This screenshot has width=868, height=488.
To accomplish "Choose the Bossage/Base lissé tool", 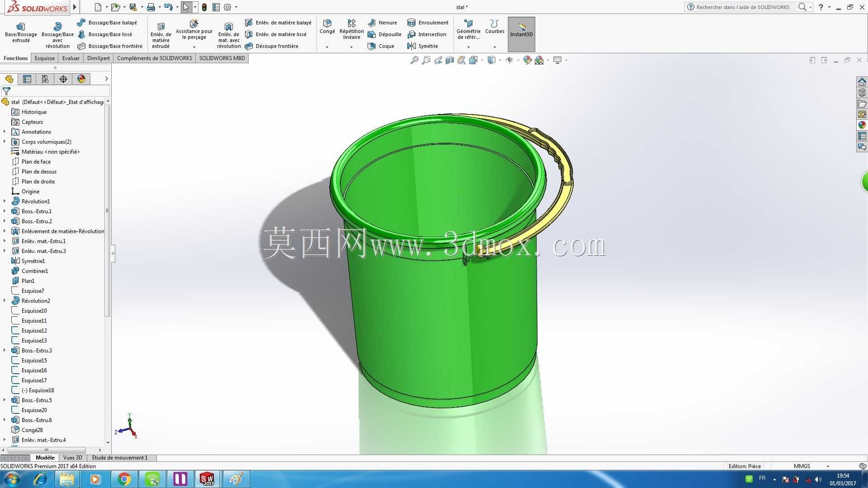I will (105, 34).
